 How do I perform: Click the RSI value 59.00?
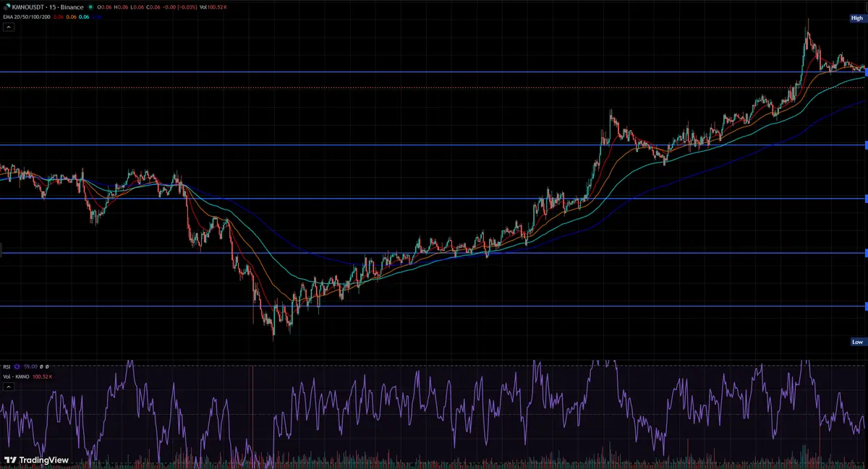coord(30,366)
